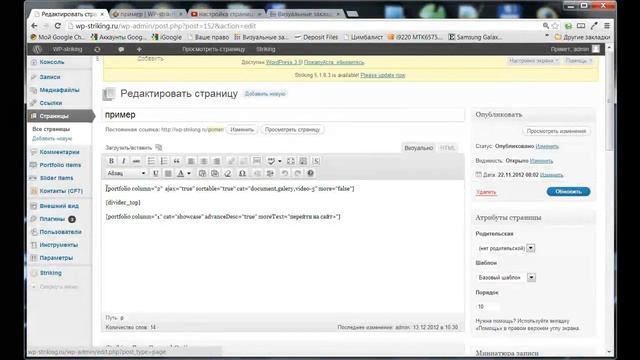Justify text alignment
Viewport: 640px width, 360px height.
[168, 173]
